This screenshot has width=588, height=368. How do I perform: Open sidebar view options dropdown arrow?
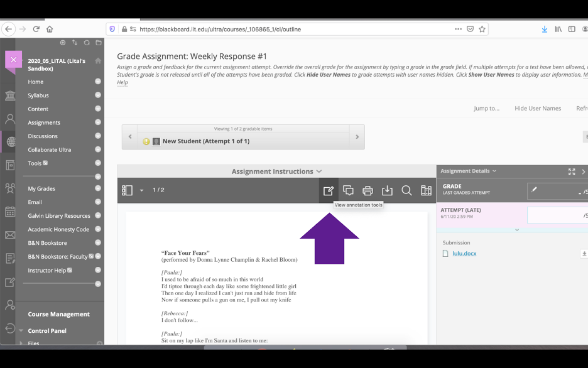click(x=142, y=190)
